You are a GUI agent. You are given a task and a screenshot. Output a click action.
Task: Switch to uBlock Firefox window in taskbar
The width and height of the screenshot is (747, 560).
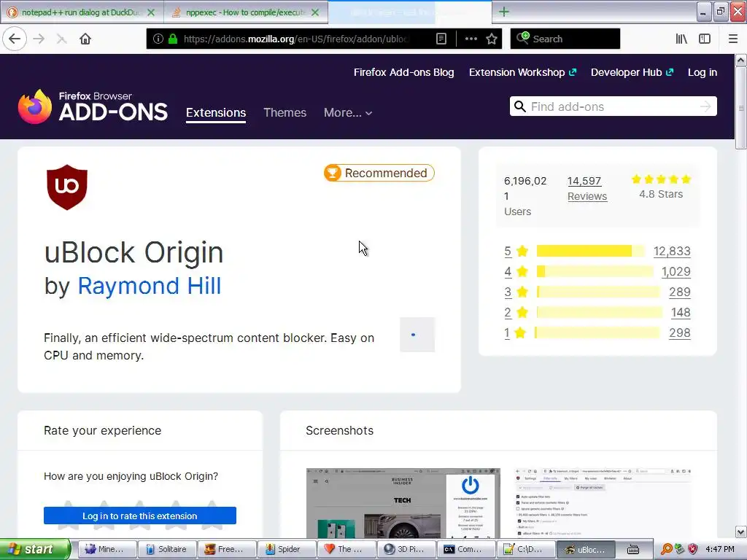coord(586,549)
